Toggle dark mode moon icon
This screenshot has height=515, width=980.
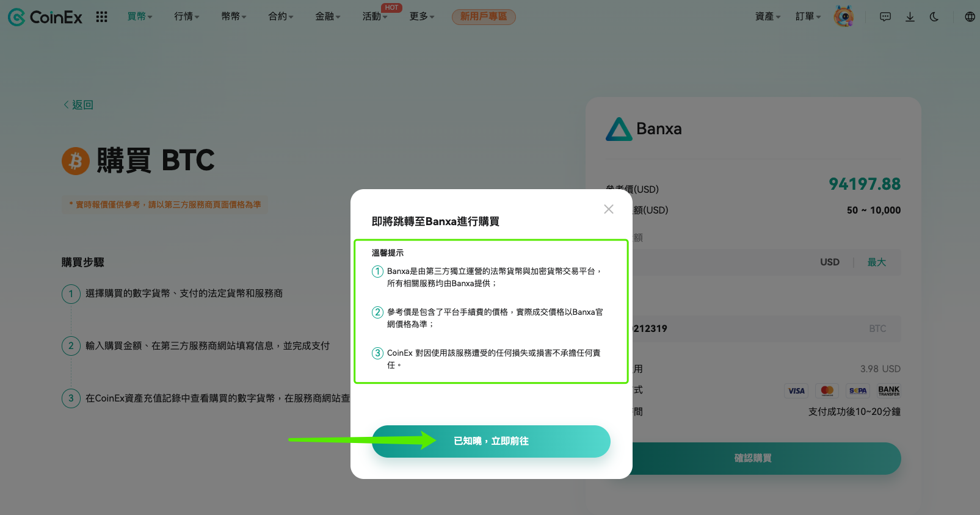coord(934,17)
